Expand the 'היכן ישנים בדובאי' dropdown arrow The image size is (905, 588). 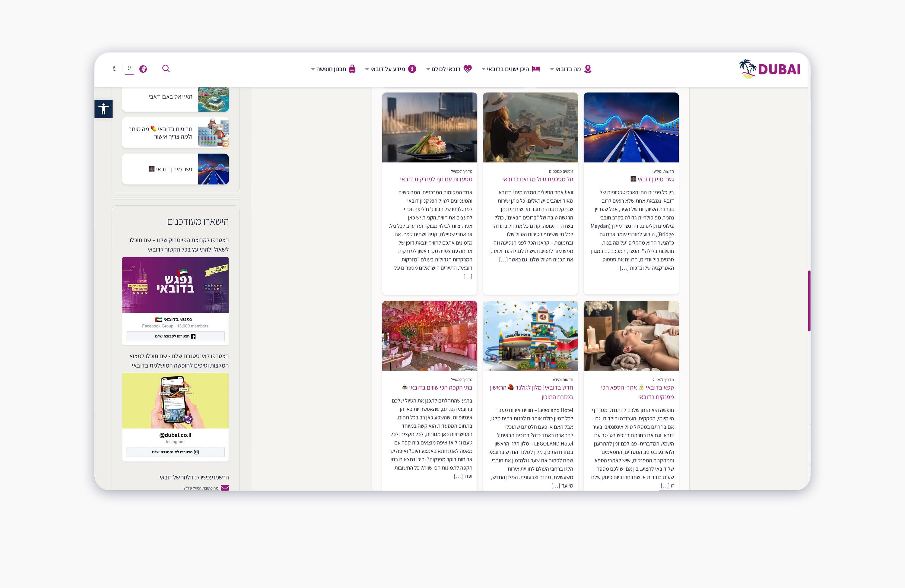pos(484,69)
